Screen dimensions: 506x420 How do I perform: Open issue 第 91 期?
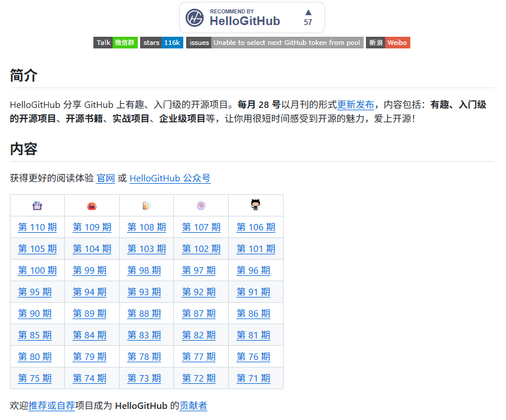tap(253, 292)
